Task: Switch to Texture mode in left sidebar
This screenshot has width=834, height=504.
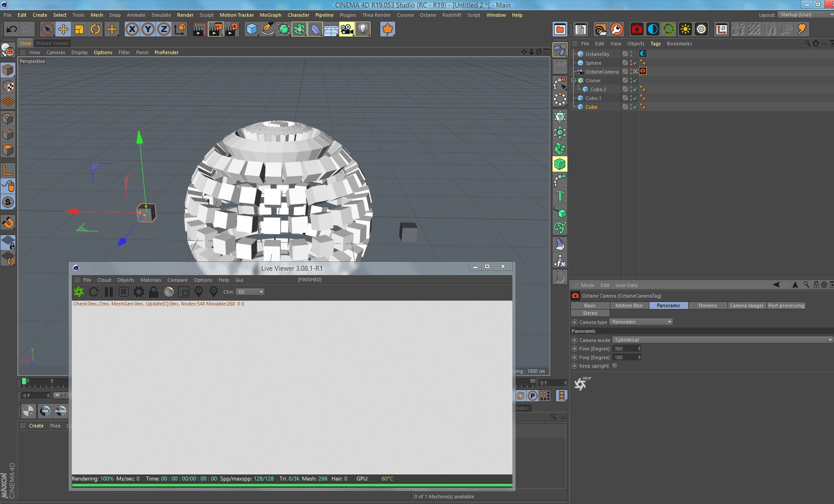Action: pos(8,87)
